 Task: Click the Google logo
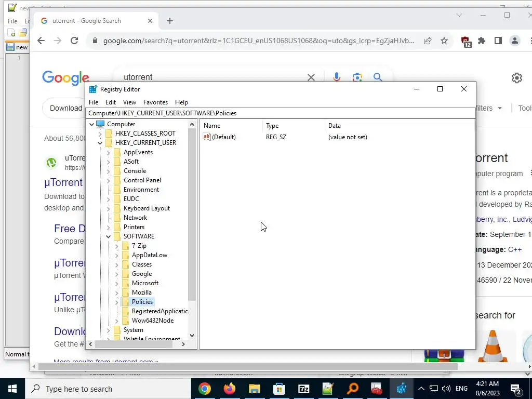click(65, 78)
